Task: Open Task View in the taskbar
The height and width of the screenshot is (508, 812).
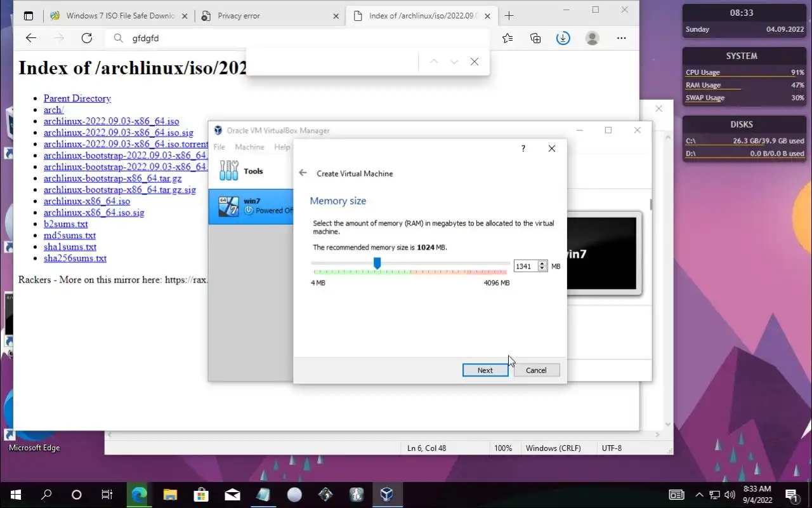Action: tap(107, 495)
